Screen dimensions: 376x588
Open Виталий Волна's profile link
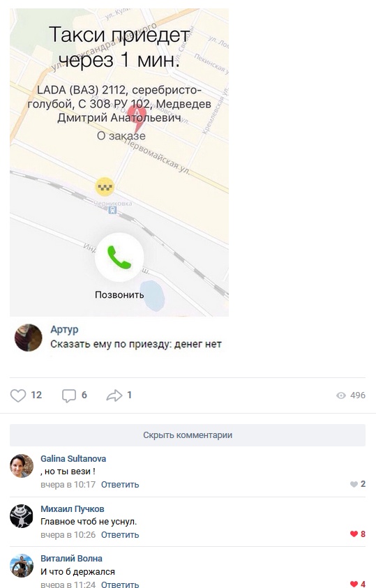point(71,559)
